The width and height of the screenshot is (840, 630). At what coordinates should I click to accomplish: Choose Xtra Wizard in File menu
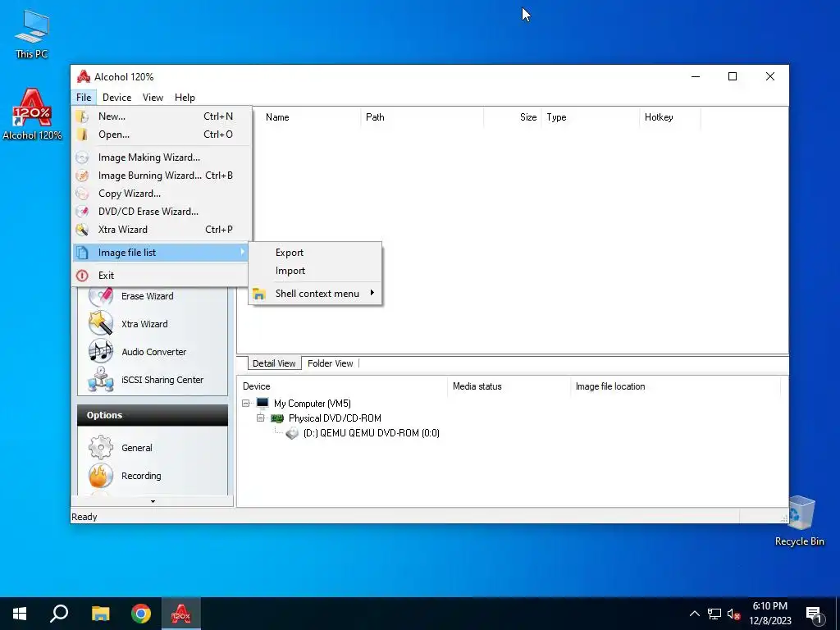162,230
